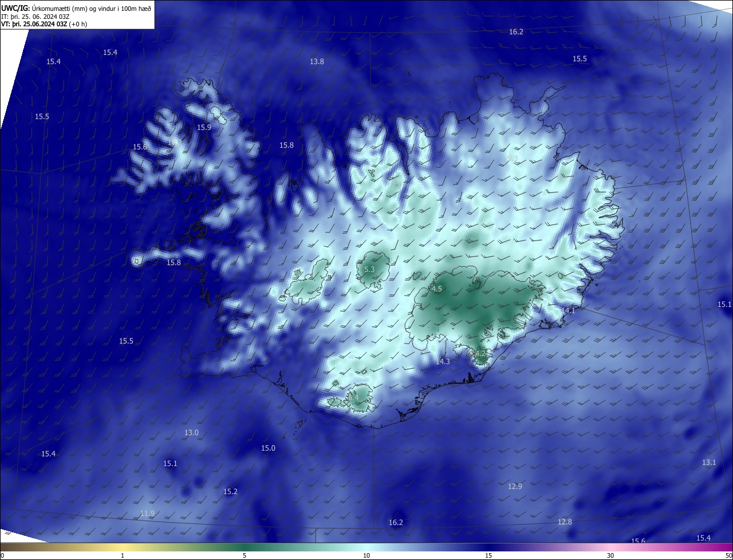
Task: Click the 13.1 value label
Action: (709, 462)
